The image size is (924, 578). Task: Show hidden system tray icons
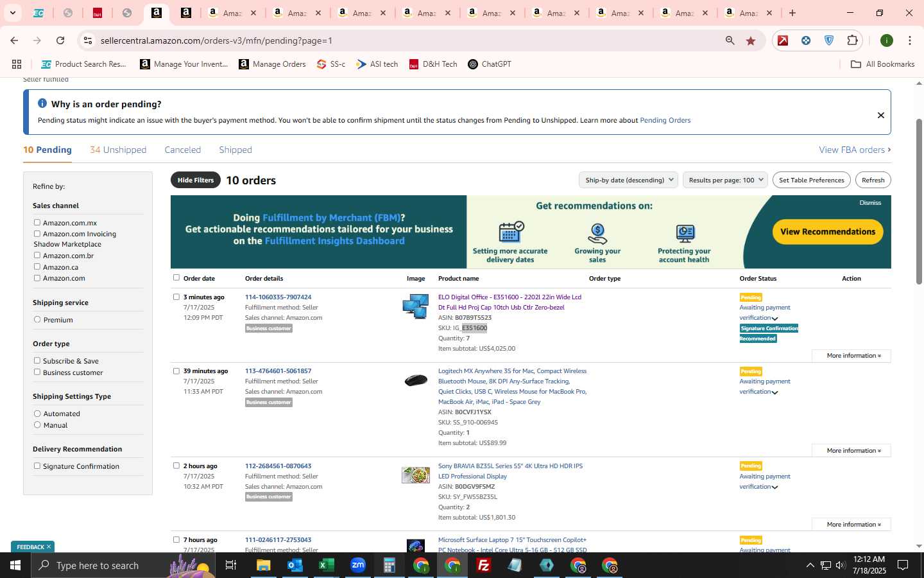[x=810, y=565]
